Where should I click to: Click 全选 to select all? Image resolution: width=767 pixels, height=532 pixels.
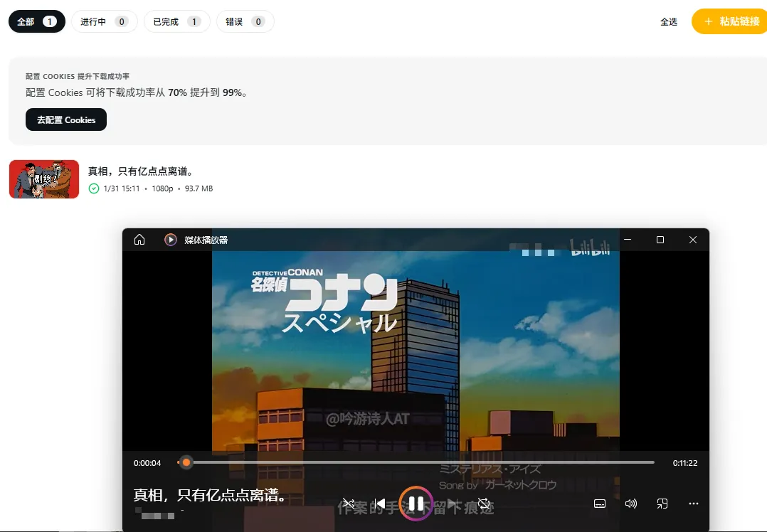coord(669,21)
